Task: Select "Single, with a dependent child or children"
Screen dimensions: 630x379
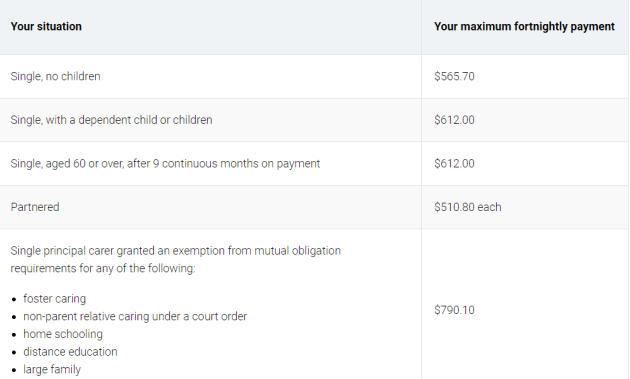Action: [x=111, y=120]
